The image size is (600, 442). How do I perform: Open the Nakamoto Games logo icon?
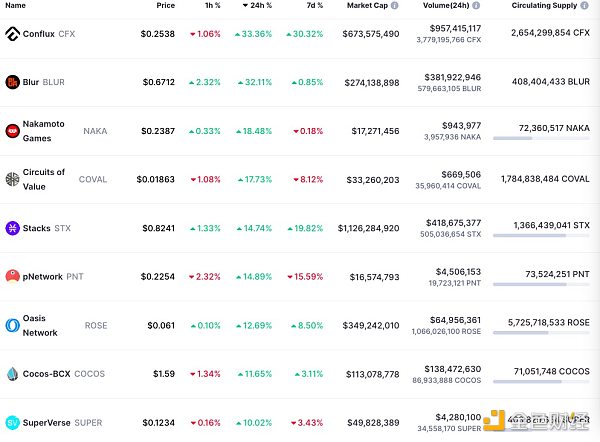point(13,130)
